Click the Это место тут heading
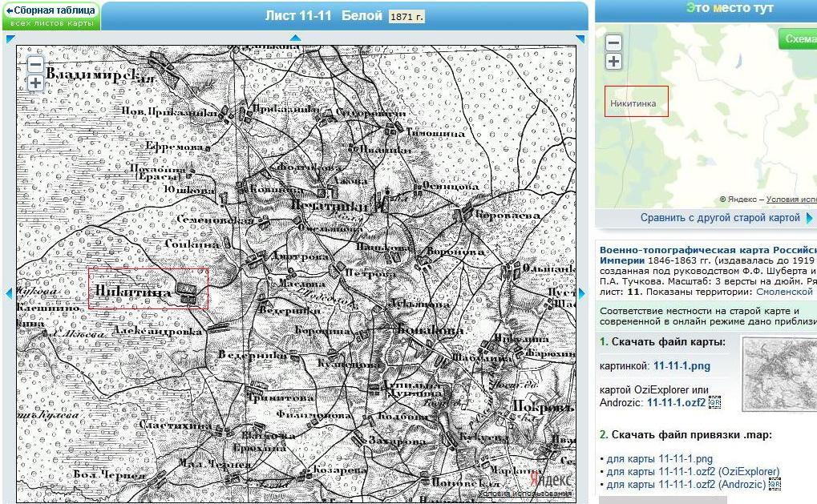Screen dimensions: 817x504 pos(730,8)
